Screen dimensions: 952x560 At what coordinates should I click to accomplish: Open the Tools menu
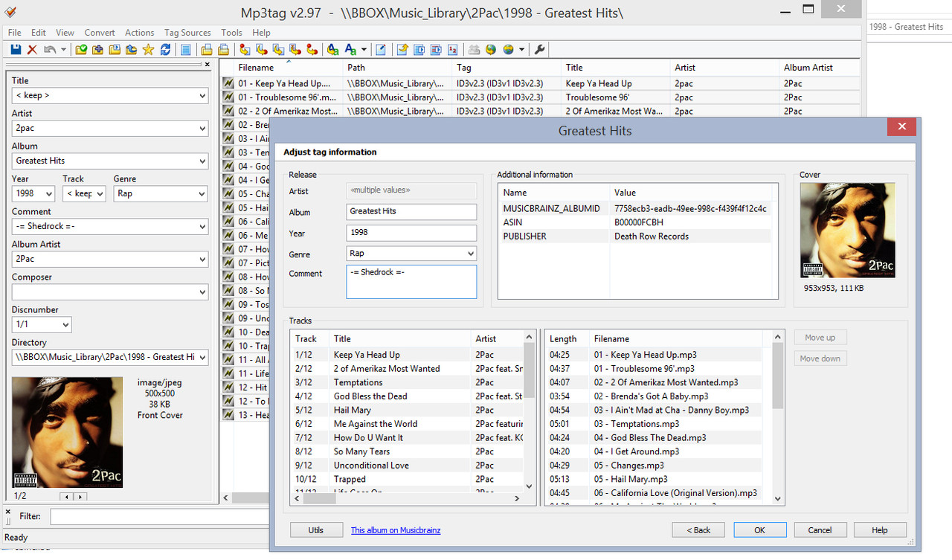pos(231,33)
